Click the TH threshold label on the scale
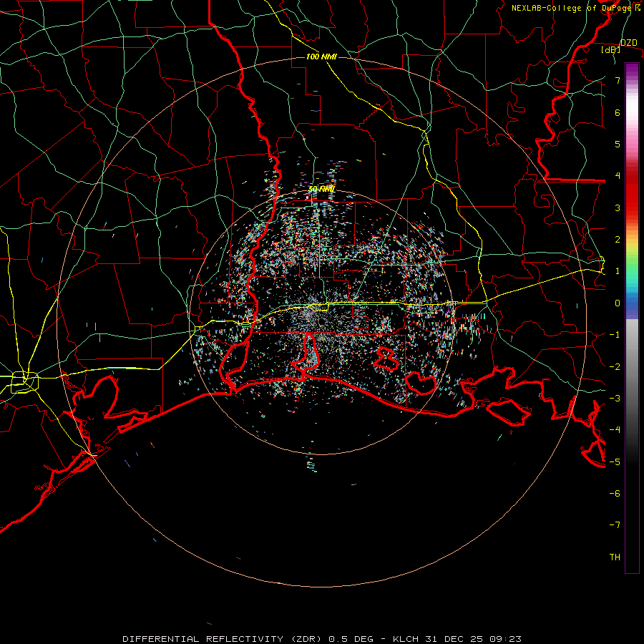644x644 pixels. pos(615,557)
